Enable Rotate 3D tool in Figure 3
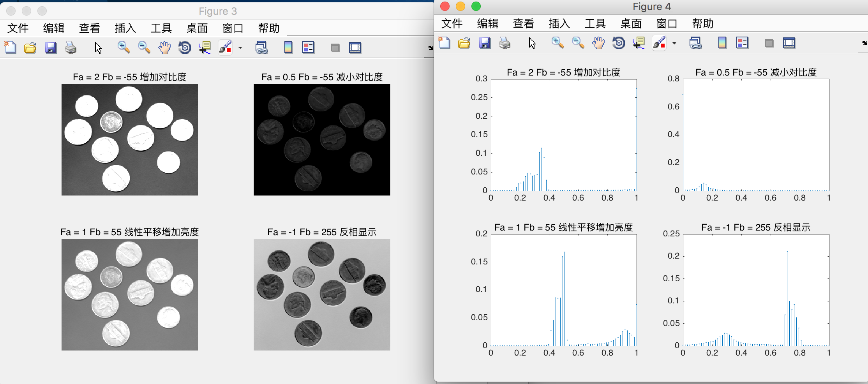Viewport: 868px width, 384px height. [185, 48]
